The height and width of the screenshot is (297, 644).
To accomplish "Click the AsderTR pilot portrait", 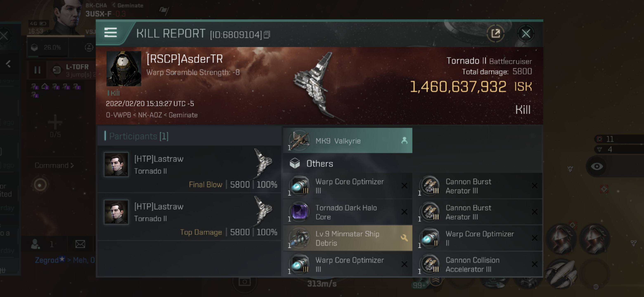I will pos(124,69).
